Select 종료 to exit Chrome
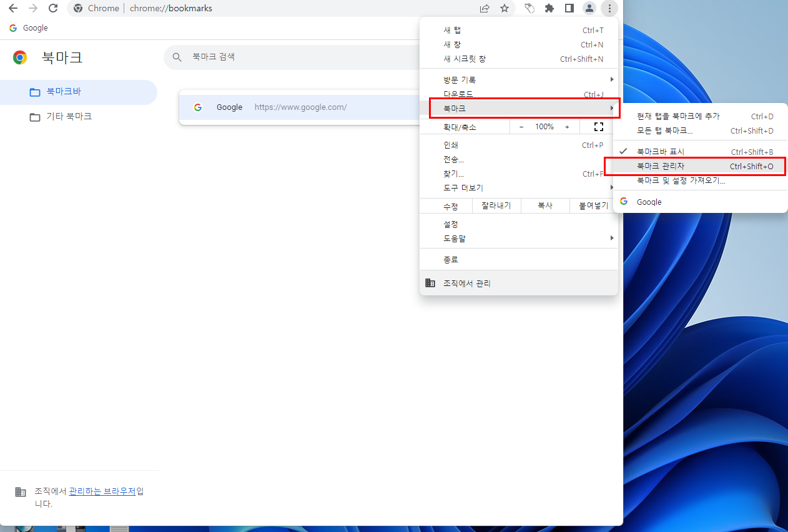788x532 pixels. (519, 260)
